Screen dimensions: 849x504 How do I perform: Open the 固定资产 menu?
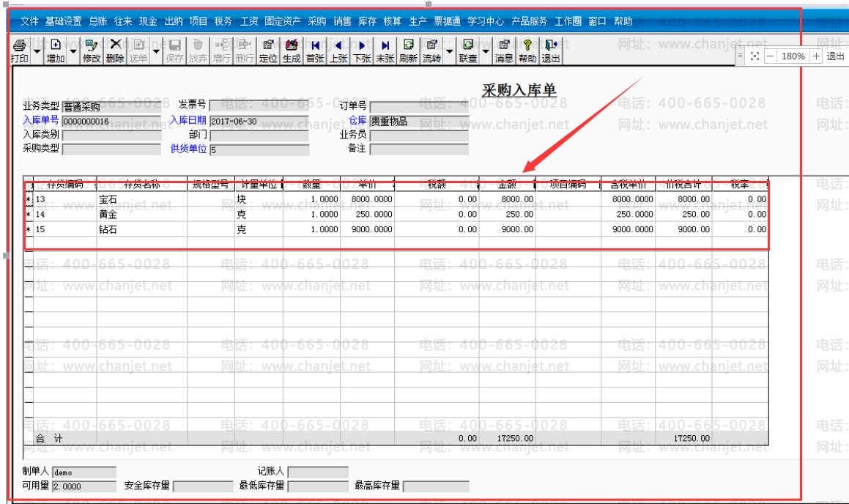coord(283,21)
